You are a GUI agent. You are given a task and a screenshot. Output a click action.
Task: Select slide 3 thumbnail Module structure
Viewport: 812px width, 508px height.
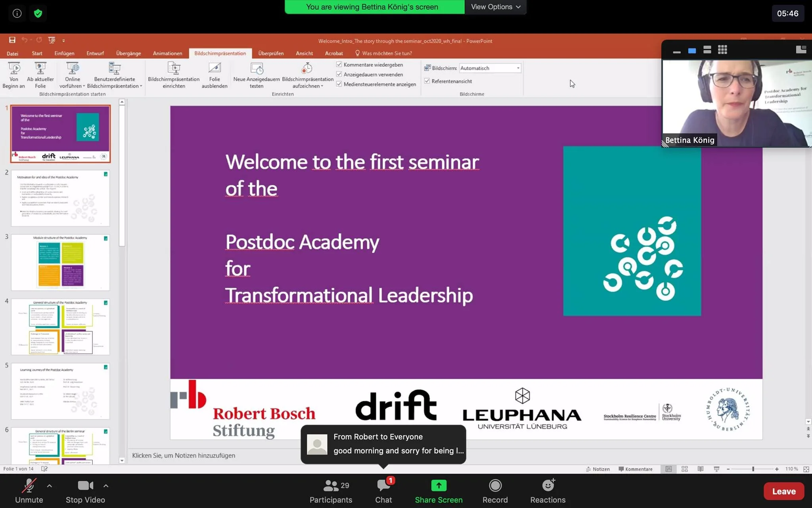(60, 262)
